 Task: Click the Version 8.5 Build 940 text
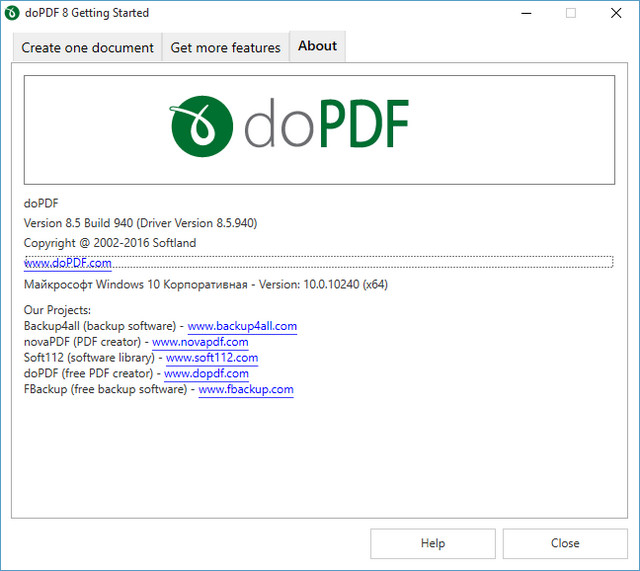[x=147, y=223]
